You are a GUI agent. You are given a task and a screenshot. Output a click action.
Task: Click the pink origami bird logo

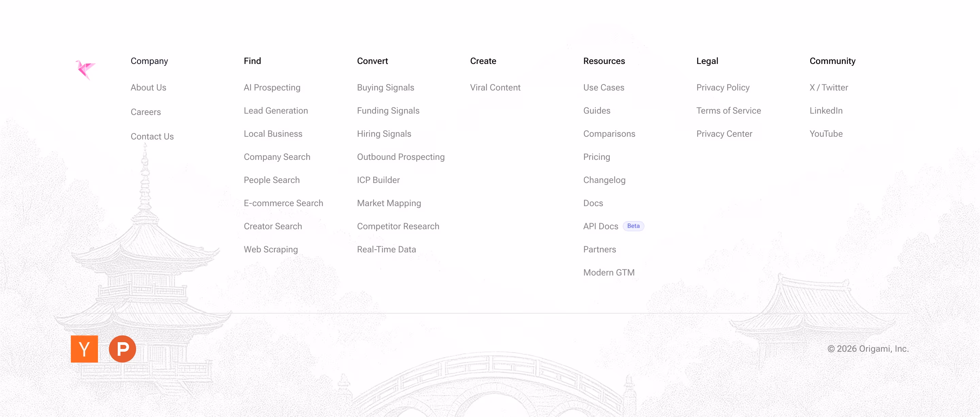[x=85, y=70]
